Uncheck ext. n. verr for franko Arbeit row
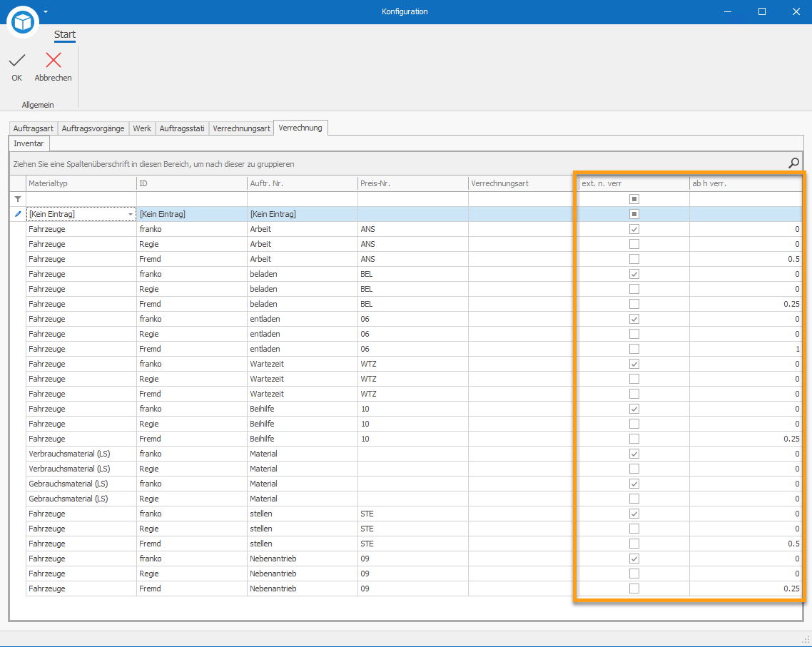 (634, 229)
